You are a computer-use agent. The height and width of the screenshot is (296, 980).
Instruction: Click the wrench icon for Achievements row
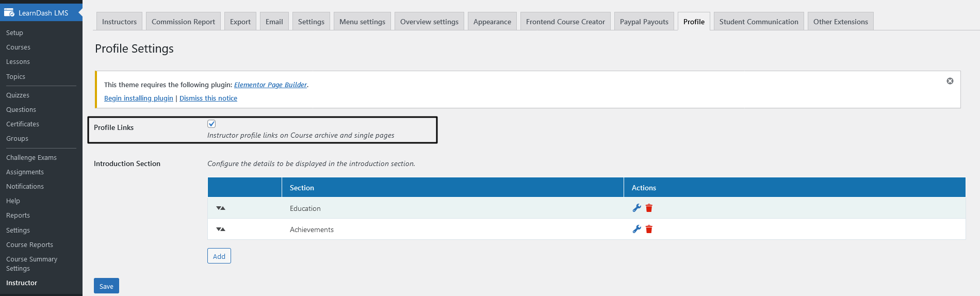point(636,229)
